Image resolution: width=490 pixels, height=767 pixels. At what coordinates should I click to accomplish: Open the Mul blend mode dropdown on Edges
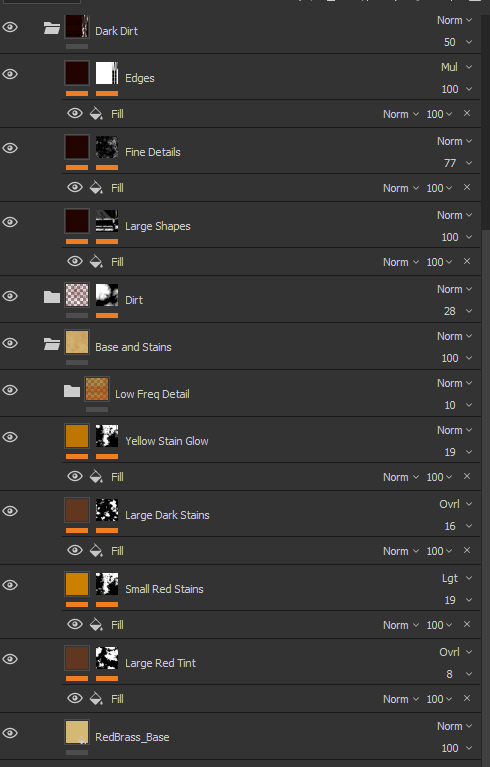click(456, 67)
